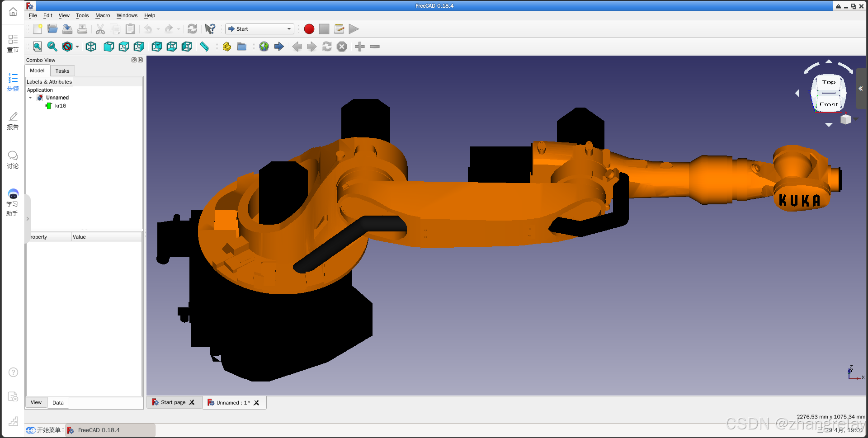Click the Front face of navigation cube
Image resolution: width=868 pixels, height=438 pixels.
point(829,104)
